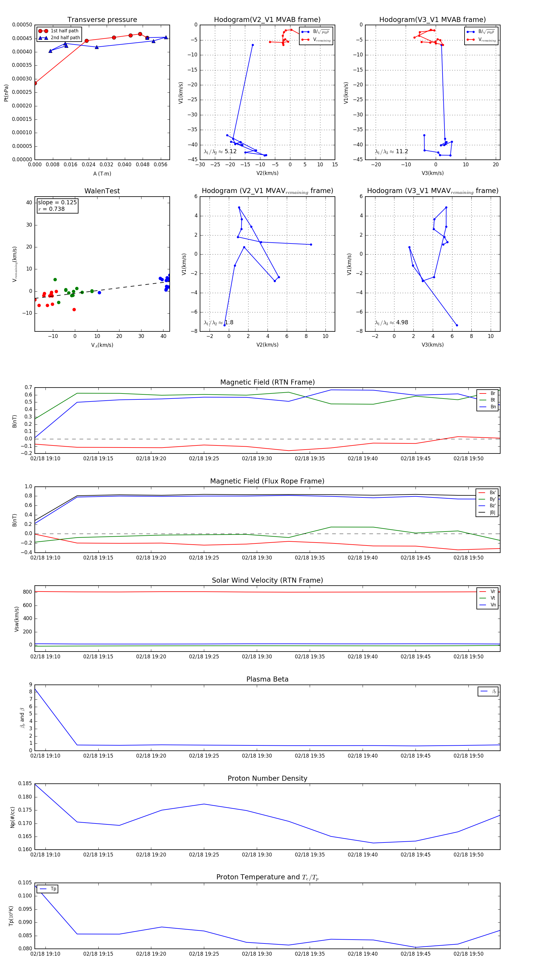The image size is (535, 980).
Task: Click the 'Vt' legend entry
Action: 487,598
